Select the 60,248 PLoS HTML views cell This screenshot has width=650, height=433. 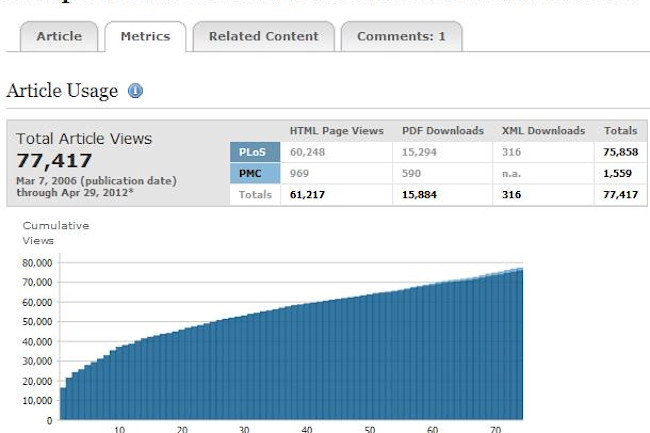coord(337,152)
